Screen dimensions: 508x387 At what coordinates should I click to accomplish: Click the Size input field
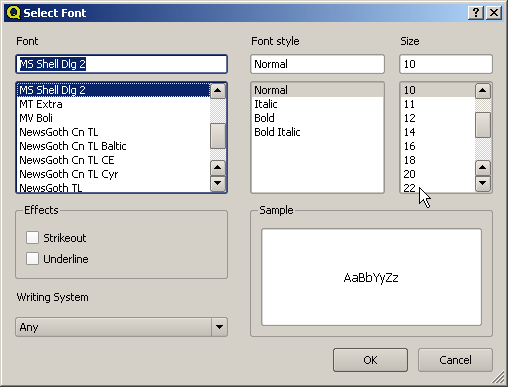pos(446,64)
